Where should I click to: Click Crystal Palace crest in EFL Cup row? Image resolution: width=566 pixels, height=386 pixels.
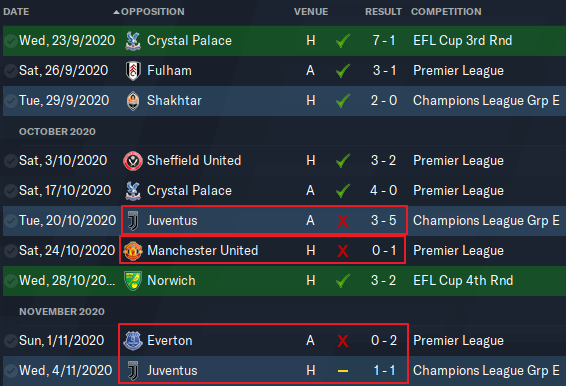(x=133, y=41)
